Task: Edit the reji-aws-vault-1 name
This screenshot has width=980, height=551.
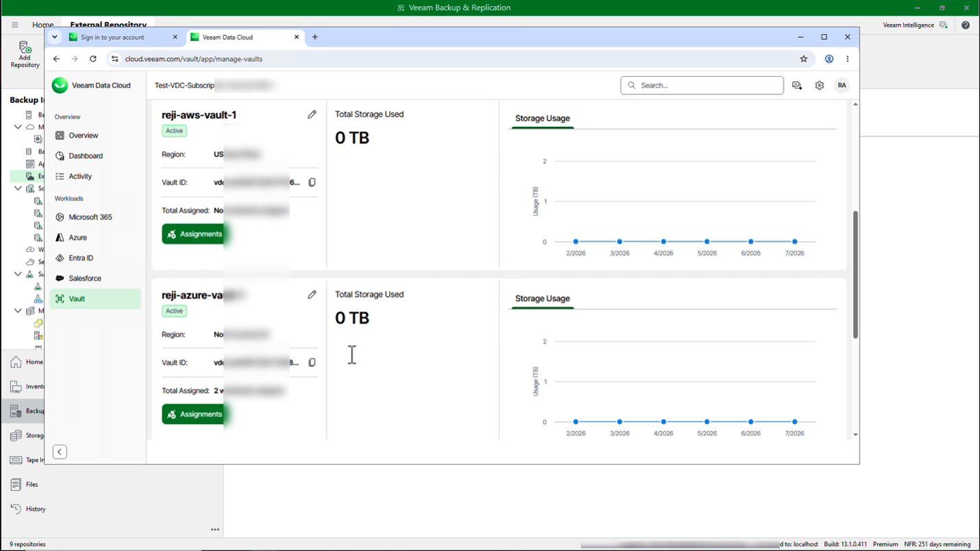Action: pos(312,114)
